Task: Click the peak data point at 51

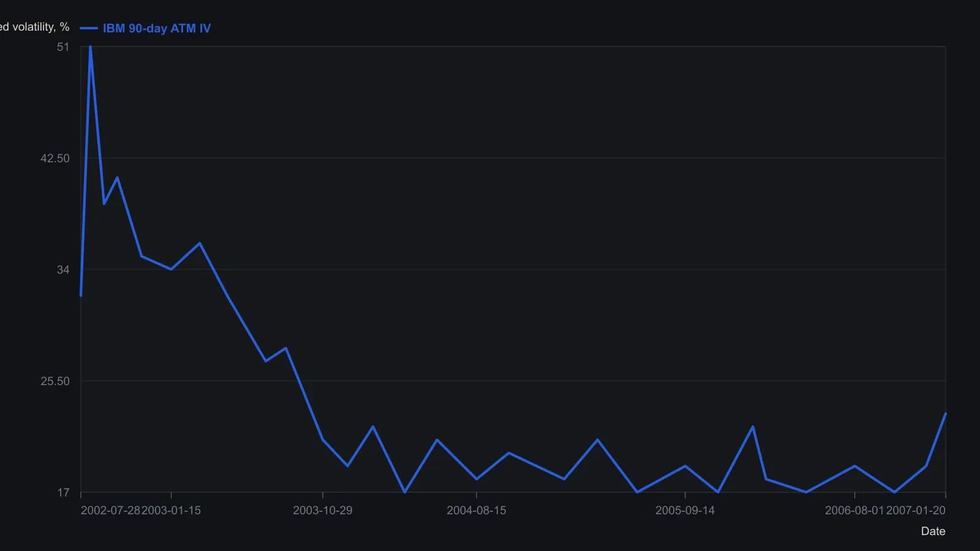Action: pos(90,47)
